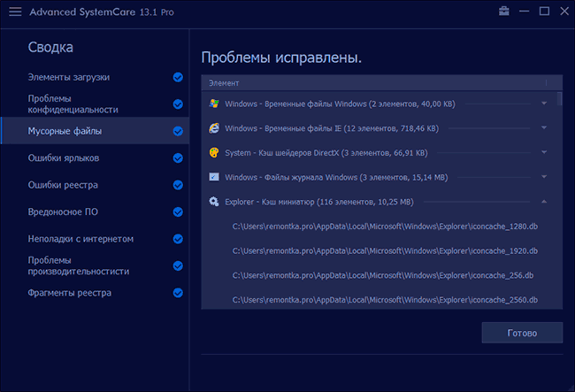Open the toolbox briefcase icon

click(504, 11)
